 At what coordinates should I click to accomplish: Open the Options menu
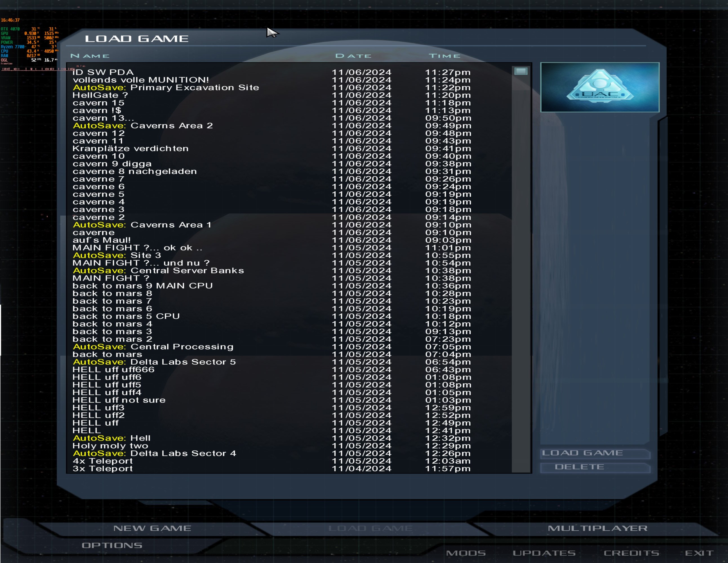point(112,545)
